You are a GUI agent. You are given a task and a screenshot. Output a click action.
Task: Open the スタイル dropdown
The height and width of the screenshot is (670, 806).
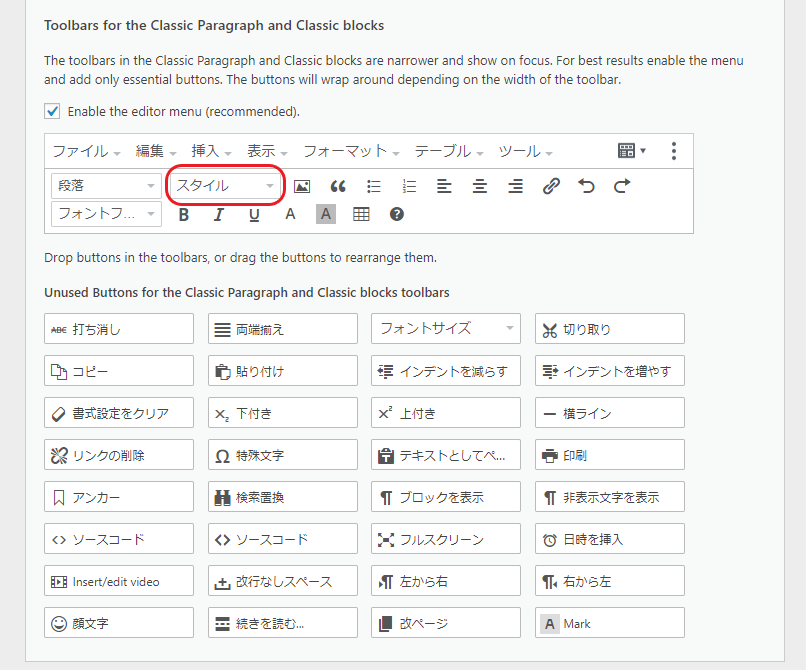tap(225, 186)
